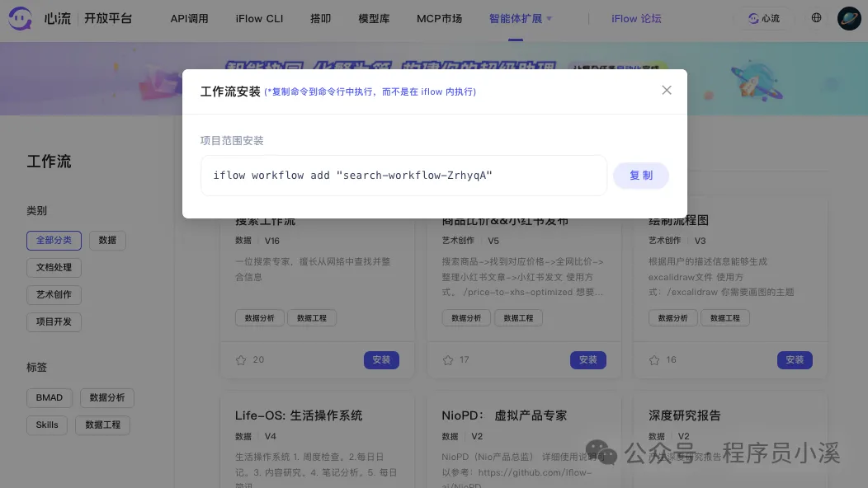Open the 模型库 page
This screenshot has width=868, height=488.
coord(374,18)
